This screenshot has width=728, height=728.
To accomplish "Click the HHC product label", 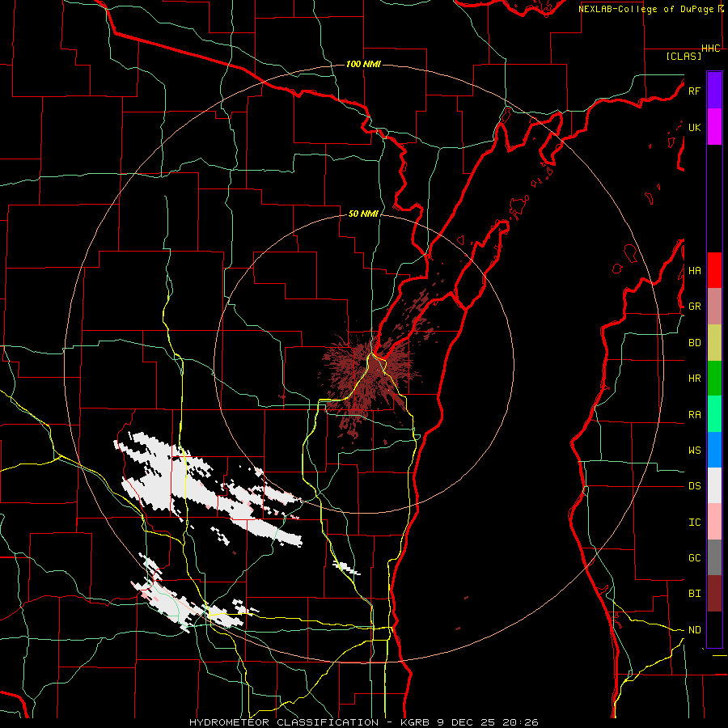I will [x=711, y=49].
